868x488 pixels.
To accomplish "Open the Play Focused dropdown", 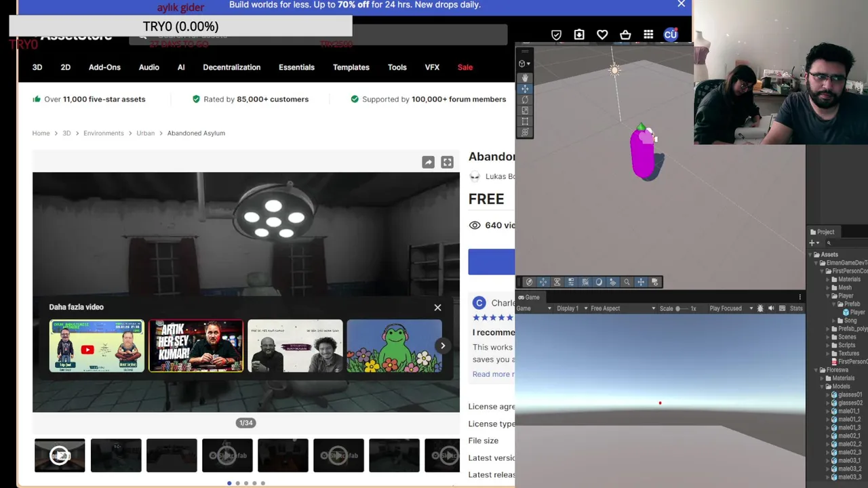I will [x=731, y=308].
